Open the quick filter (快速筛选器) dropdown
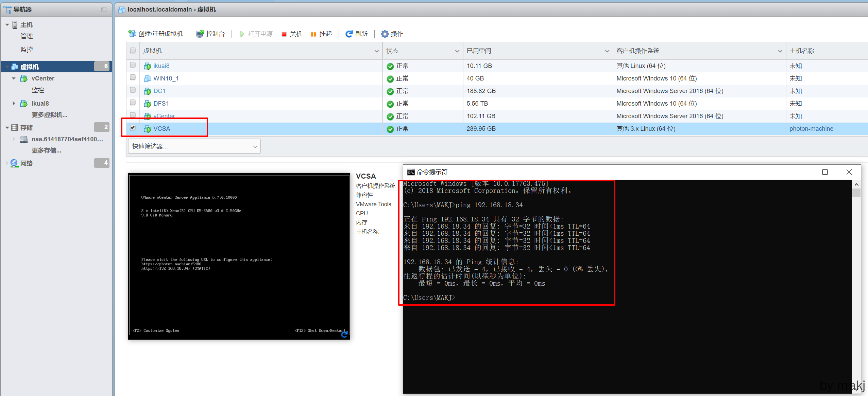The width and height of the screenshot is (868, 396). point(194,146)
